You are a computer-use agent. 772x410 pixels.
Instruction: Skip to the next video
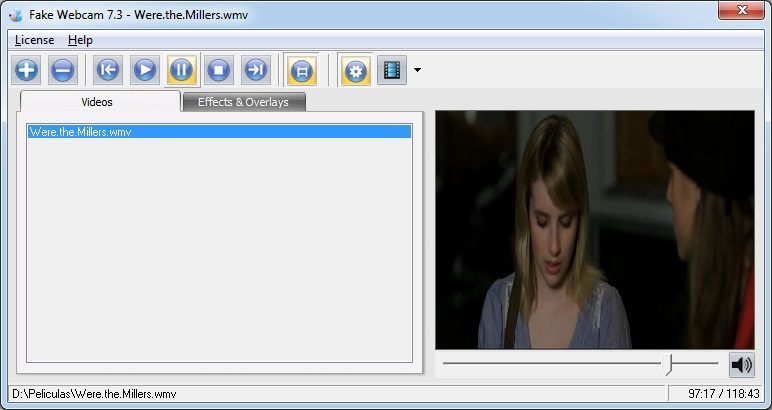pos(256,70)
